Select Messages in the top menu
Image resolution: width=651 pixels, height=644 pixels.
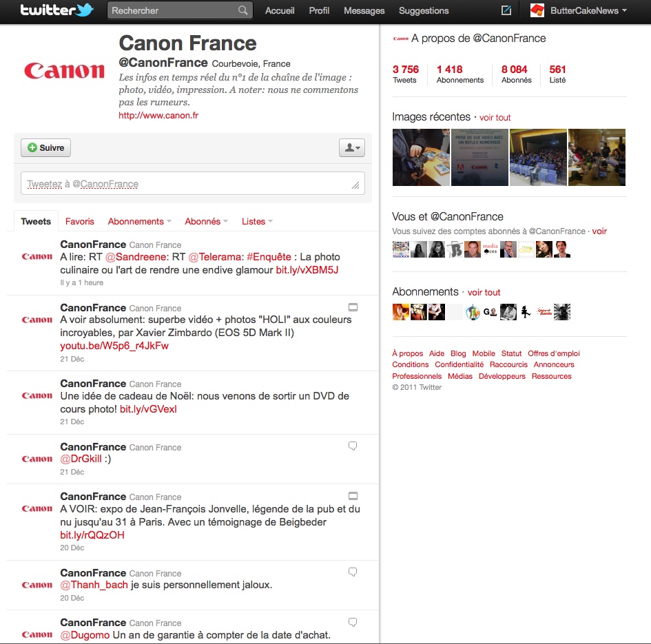point(364,10)
